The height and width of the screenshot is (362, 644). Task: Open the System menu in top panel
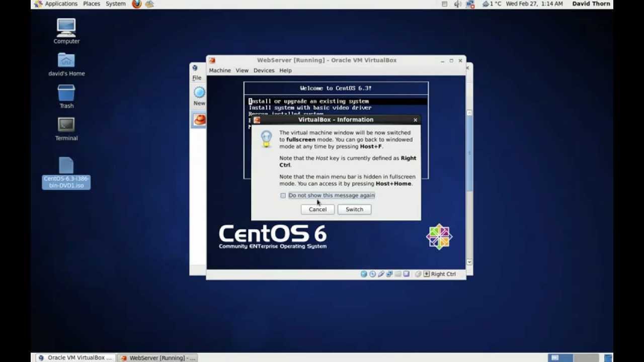point(116,4)
